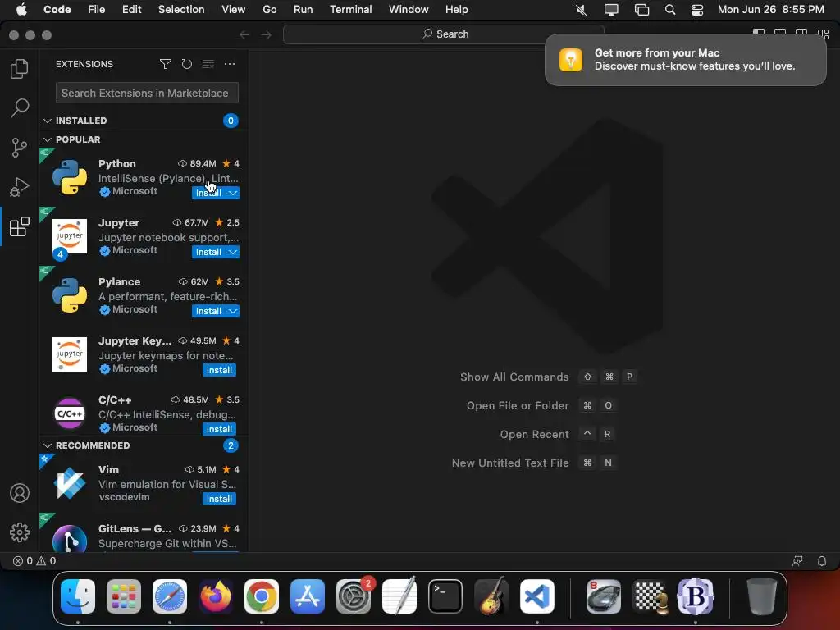840x630 pixels.
Task: Install the Jupyter extension
Action: click(x=208, y=252)
